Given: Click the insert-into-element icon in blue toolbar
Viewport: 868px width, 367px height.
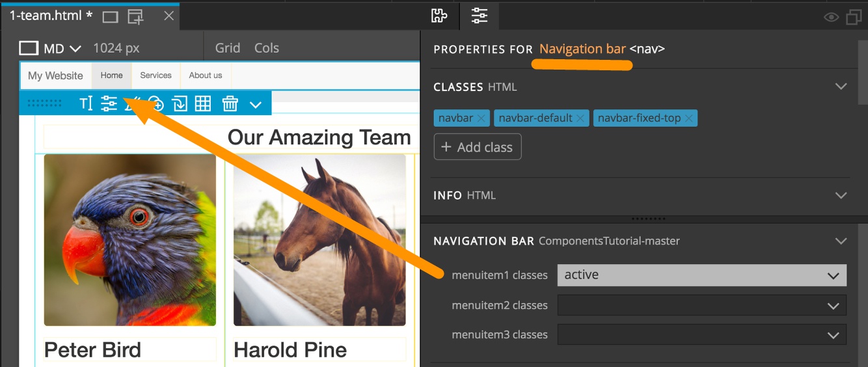Looking at the screenshot, I should point(180,103).
